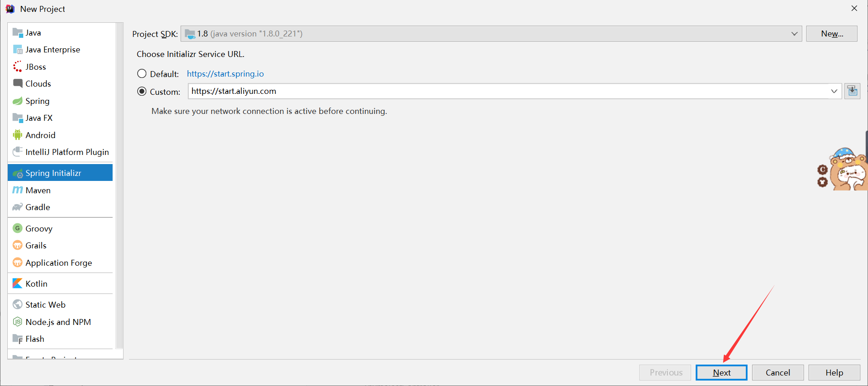Click the Static Web globe icon
Image resolution: width=868 pixels, height=386 pixels.
18,304
